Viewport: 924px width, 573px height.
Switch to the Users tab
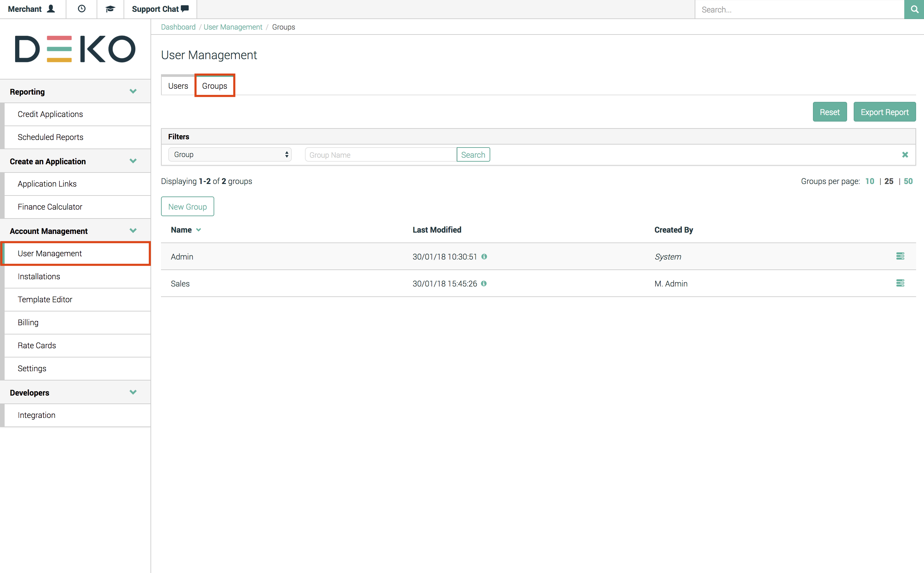click(178, 86)
